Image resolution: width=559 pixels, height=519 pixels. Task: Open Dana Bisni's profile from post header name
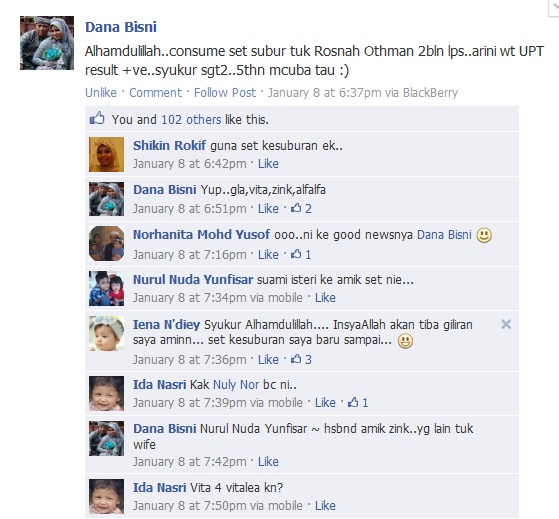[121, 27]
